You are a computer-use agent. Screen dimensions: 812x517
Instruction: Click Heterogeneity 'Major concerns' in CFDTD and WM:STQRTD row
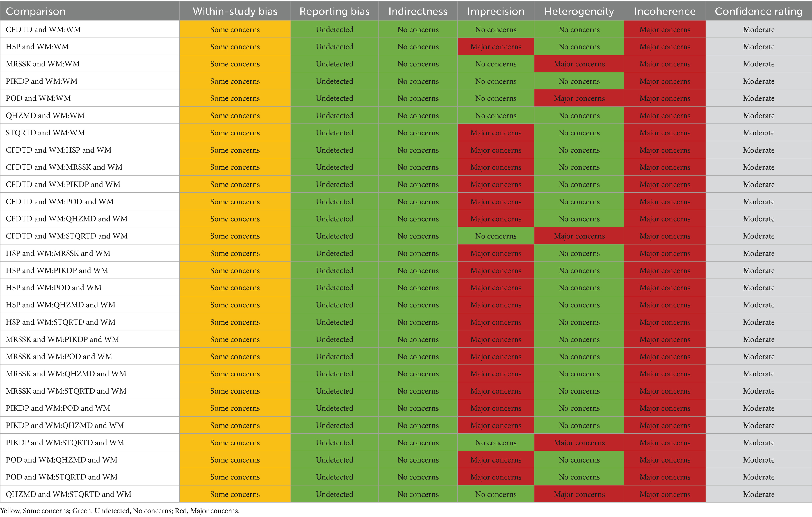click(579, 236)
